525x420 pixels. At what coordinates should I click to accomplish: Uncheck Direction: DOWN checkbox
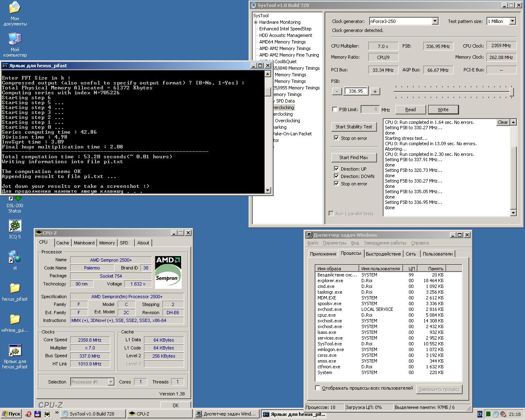(x=336, y=176)
